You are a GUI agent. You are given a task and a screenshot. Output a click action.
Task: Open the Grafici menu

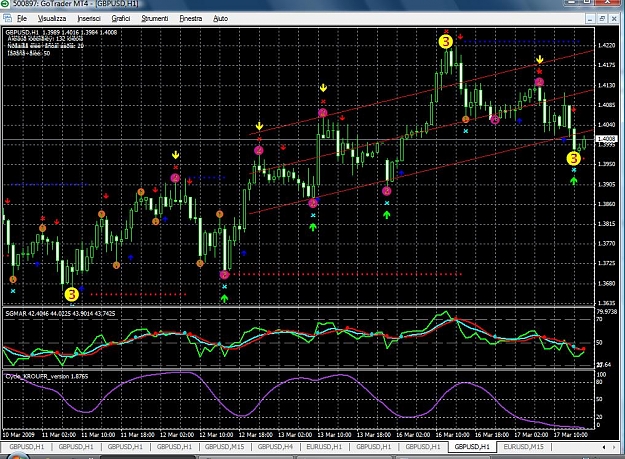coord(121,18)
